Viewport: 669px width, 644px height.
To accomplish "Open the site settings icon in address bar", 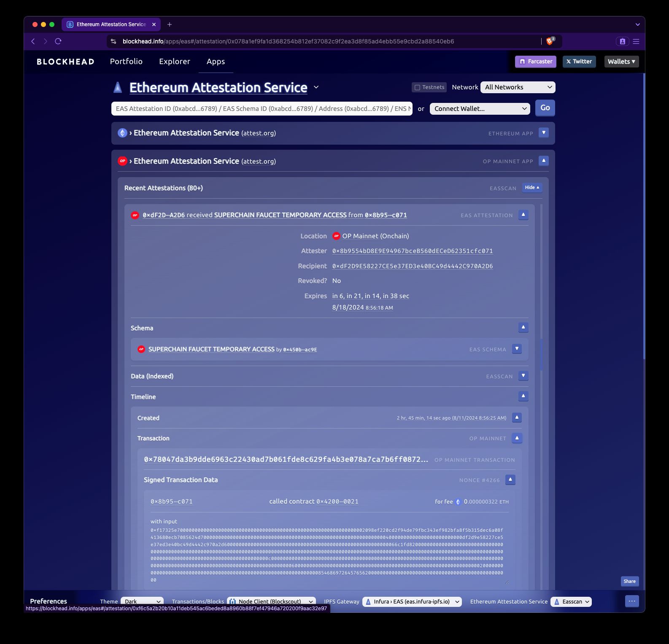I will (113, 41).
